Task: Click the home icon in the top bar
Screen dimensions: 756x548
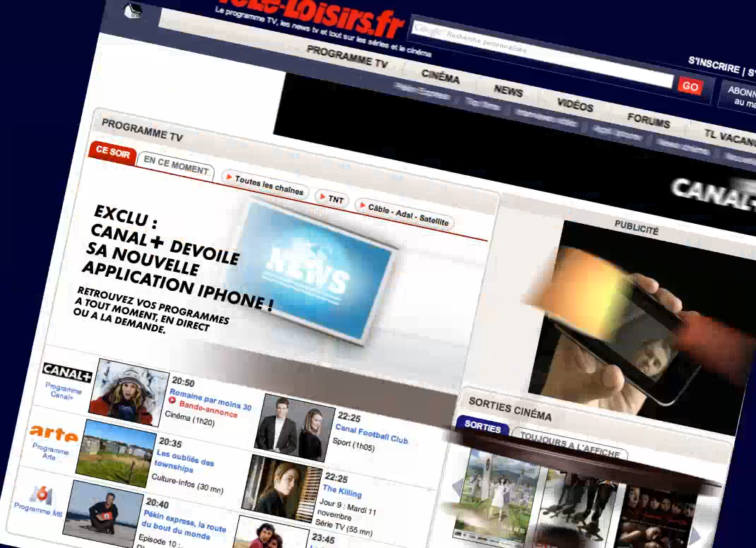Action: [133, 10]
